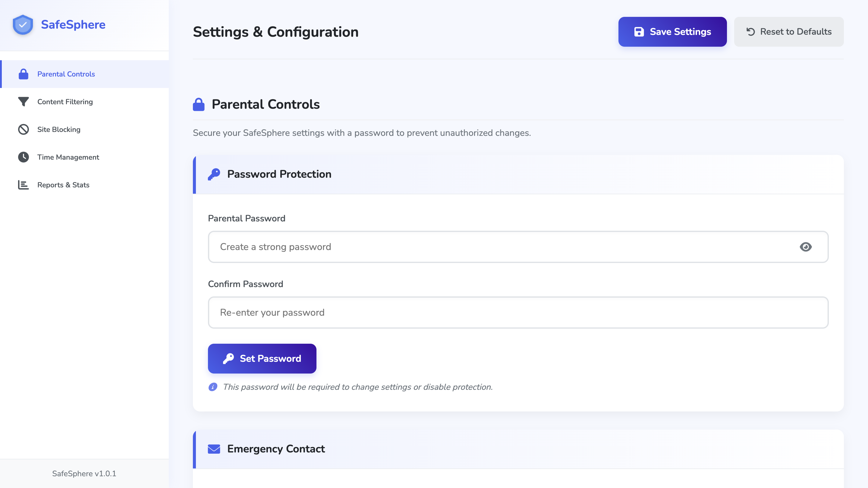Open the Content Filtering section
This screenshot has height=488, width=868.
[x=65, y=102]
